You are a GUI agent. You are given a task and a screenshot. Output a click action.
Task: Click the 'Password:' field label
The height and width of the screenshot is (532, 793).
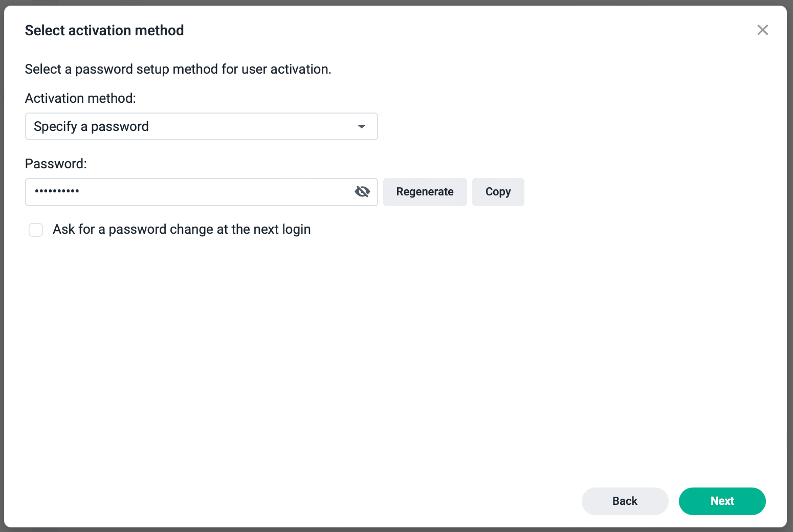tap(56, 164)
